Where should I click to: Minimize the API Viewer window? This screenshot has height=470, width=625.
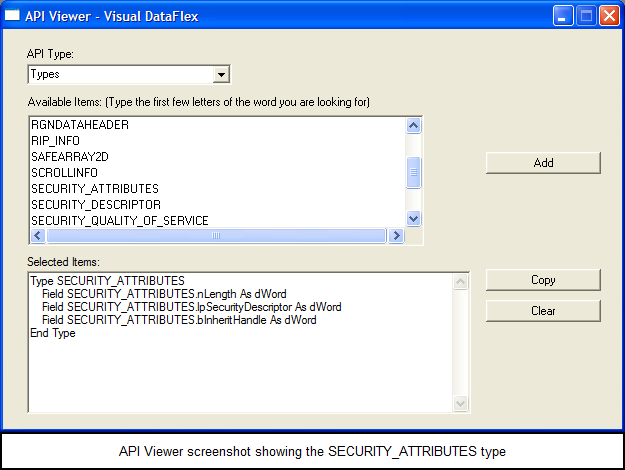point(564,15)
